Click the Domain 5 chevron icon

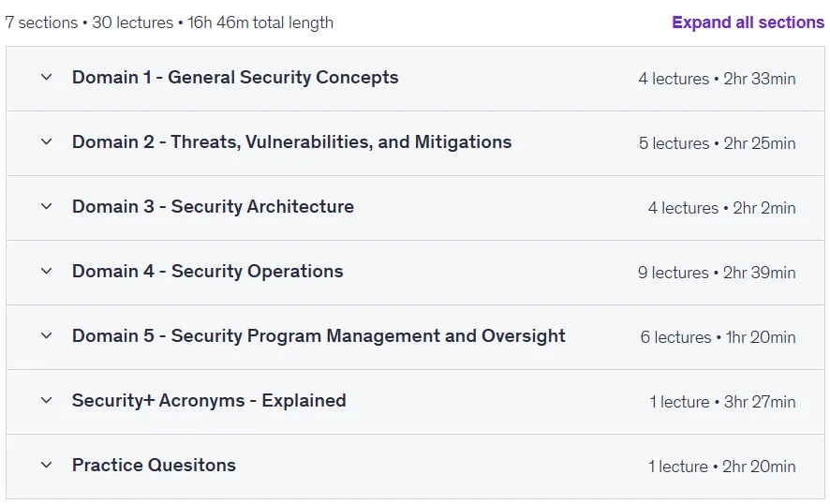coord(47,335)
